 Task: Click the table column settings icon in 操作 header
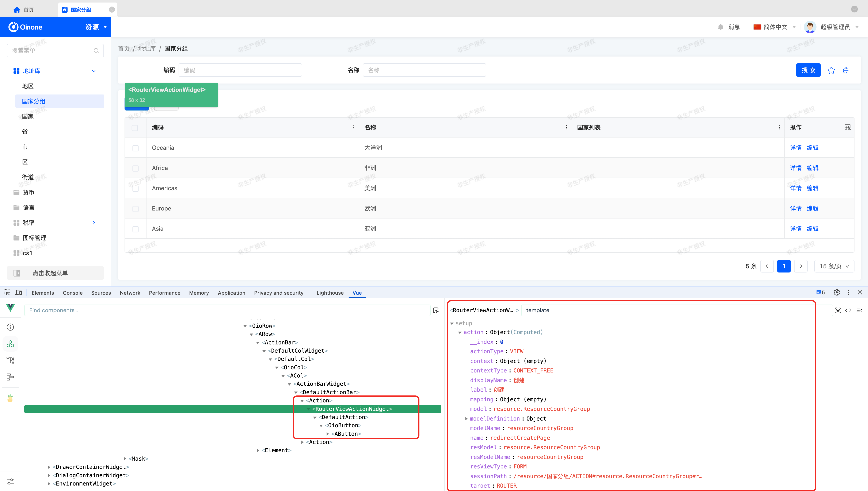click(x=847, y=127)
